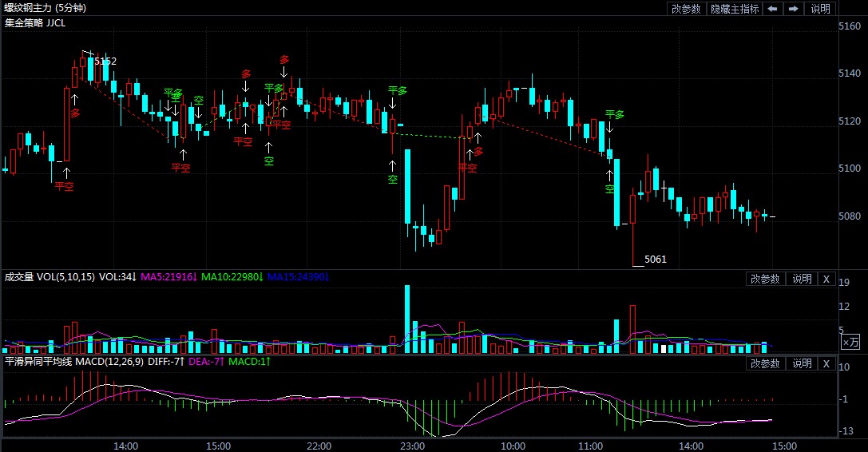Close the volume panel with its X
This screenshot has width=868, height=452.
point(826,279)
